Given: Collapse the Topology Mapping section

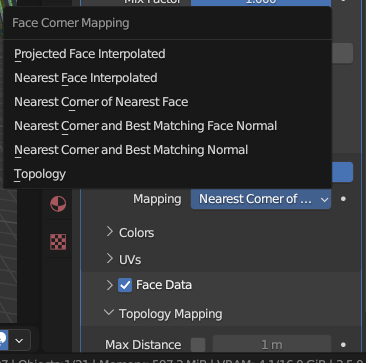Looking at the screenshot, I should pos(109,313).
